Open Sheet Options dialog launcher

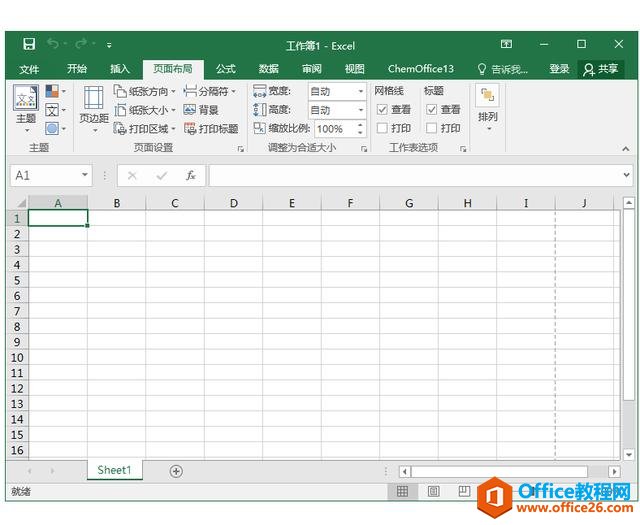(463, 149)
